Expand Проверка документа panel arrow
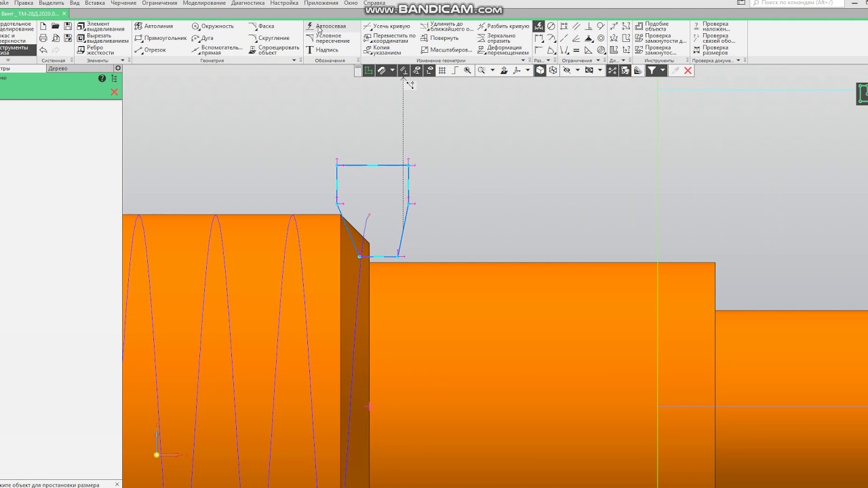 tap(738, 60)
